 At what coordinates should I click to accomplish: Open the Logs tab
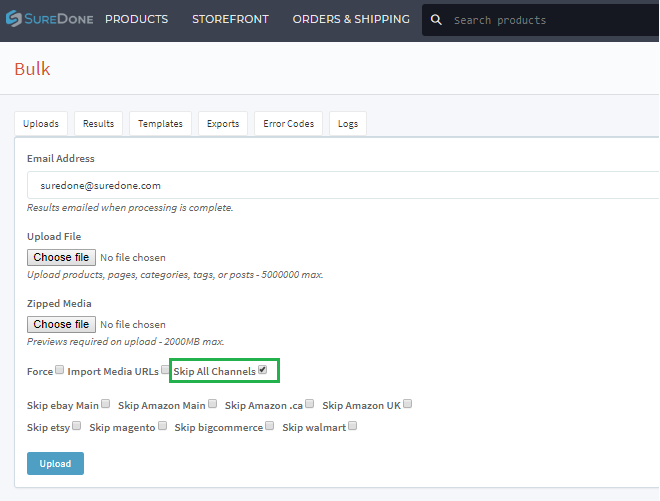348,124
